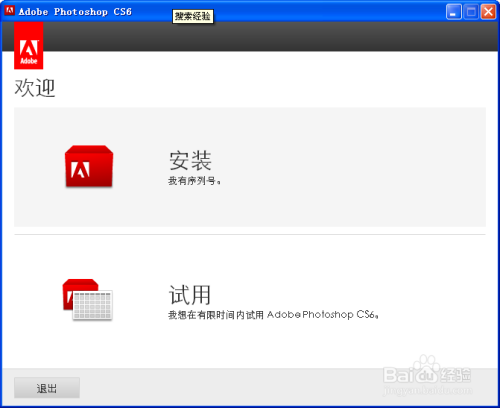Click the trial calendar box icon

click(x=88, y=299)
